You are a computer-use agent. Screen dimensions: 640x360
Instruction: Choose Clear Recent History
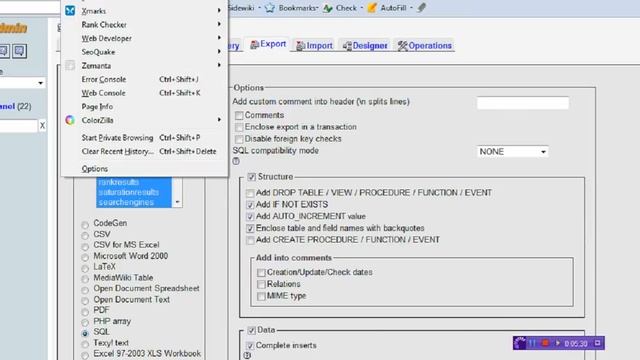pyautogui.click(x=144, y=151)
